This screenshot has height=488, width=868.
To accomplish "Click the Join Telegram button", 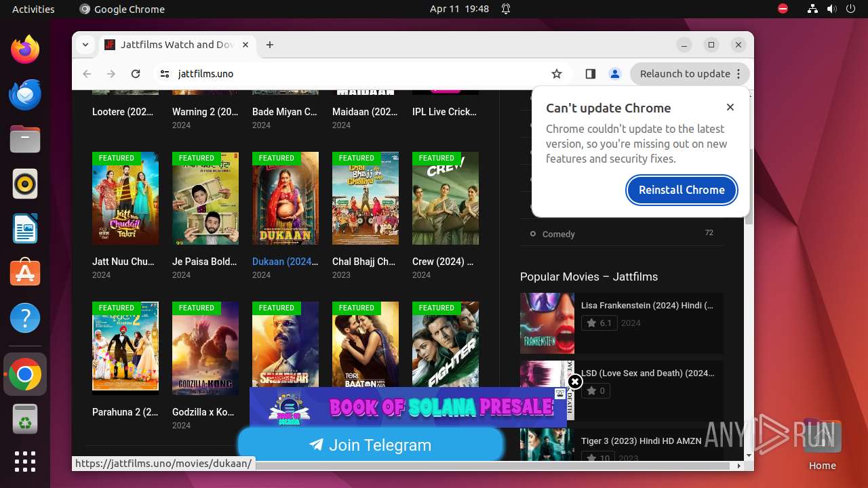I will [370, 445].
